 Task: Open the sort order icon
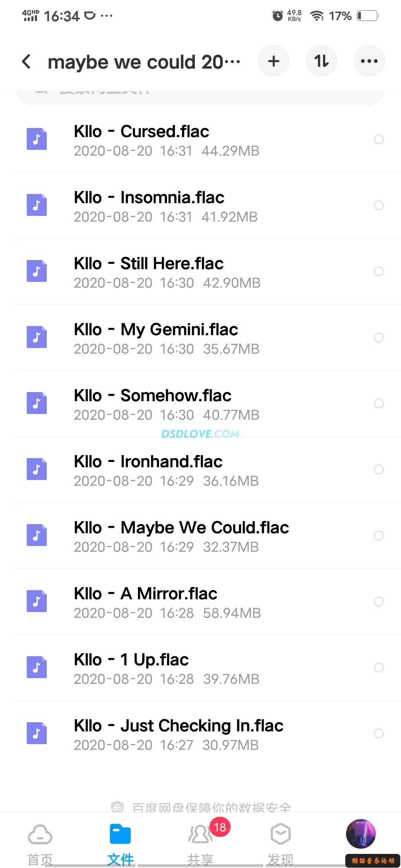tap(321, 61)
